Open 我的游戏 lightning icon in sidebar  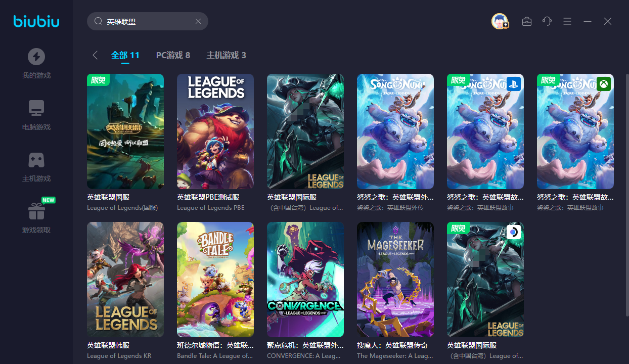click(36, 57)
